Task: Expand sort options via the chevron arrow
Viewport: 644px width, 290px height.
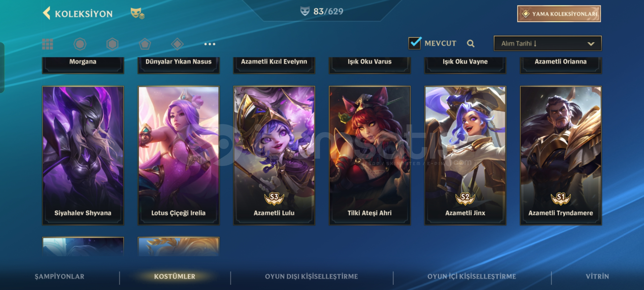Action: point(591,44)
